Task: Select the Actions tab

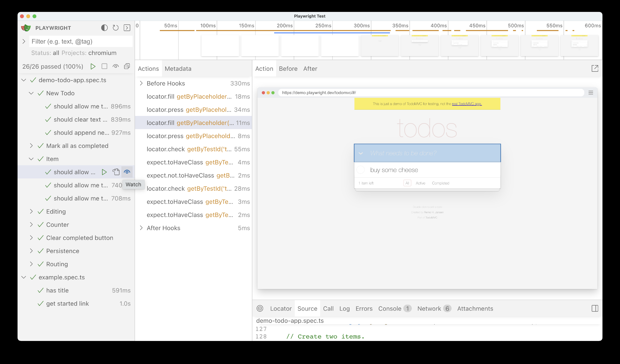Action: [x=148, y=69]
